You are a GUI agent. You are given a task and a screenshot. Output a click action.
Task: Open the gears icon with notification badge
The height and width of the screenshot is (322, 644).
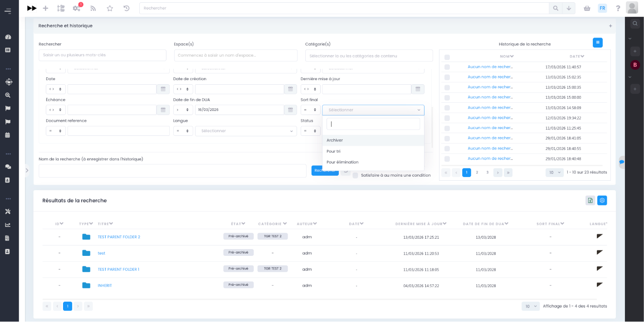tap(77, 8)
